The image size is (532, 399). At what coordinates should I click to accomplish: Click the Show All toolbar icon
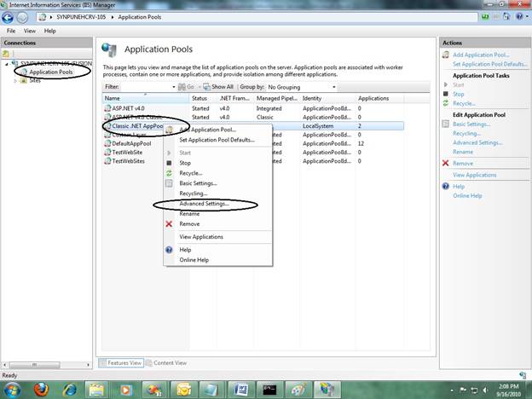(206, 87)
